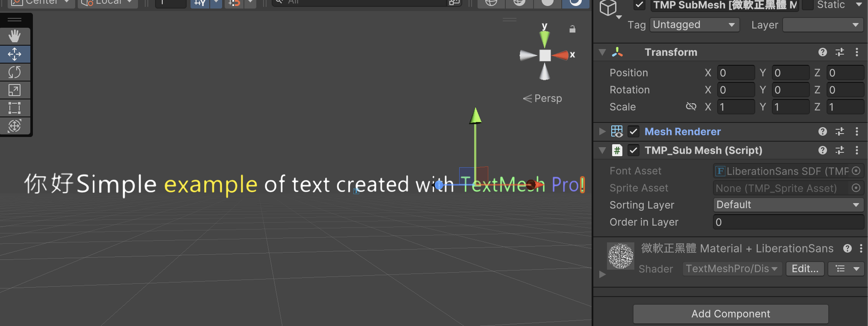Click the green Y move arrow handle

475,116
